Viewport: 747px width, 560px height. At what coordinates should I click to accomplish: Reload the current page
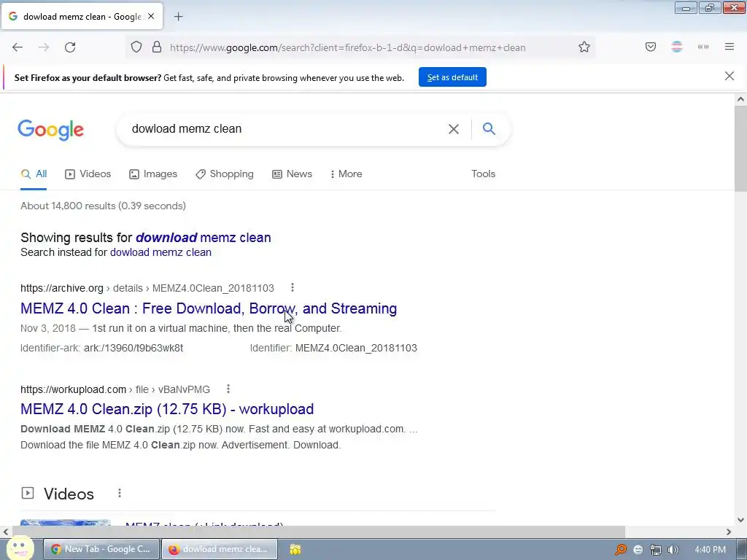point(70,47)
